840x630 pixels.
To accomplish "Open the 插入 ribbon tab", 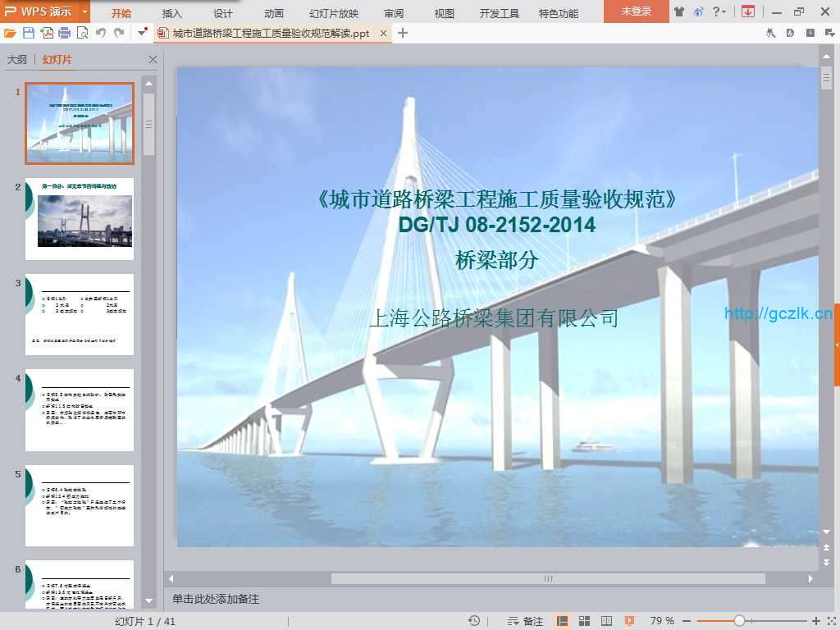I will pos(172,13).
